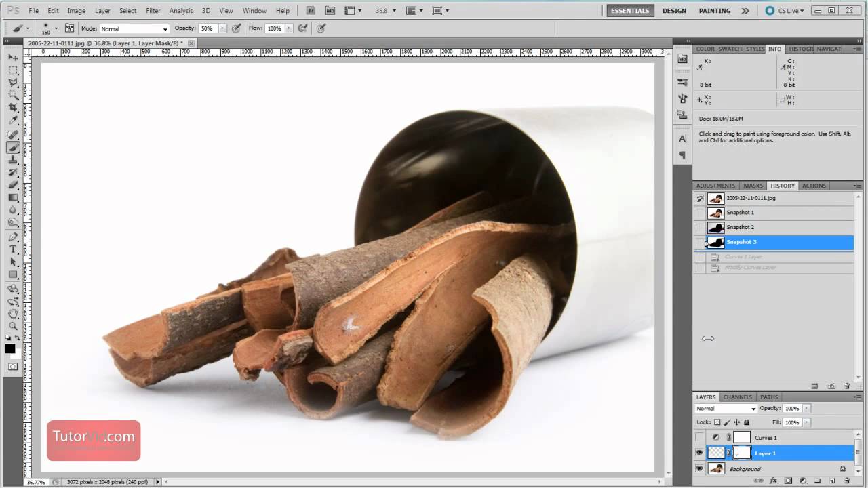Select the Crop tool
This screenshot has width=868, height=488.
pyautogui.click(x=13, y=108)
